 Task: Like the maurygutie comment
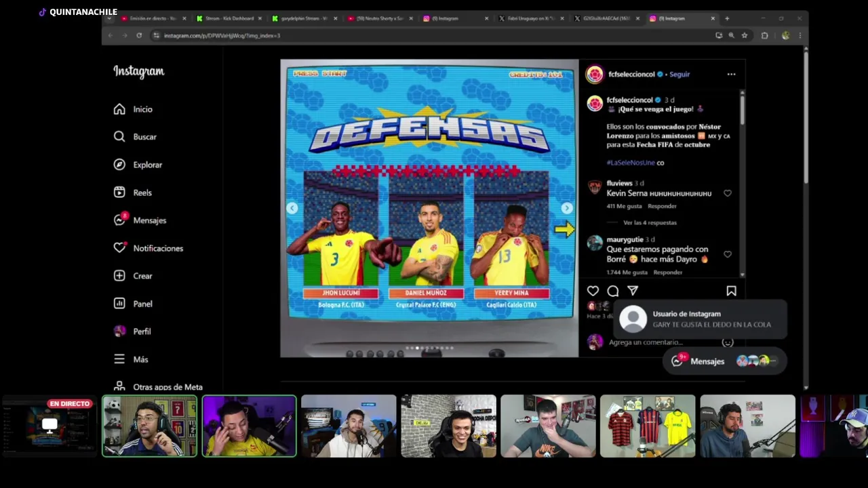[728, 254]
